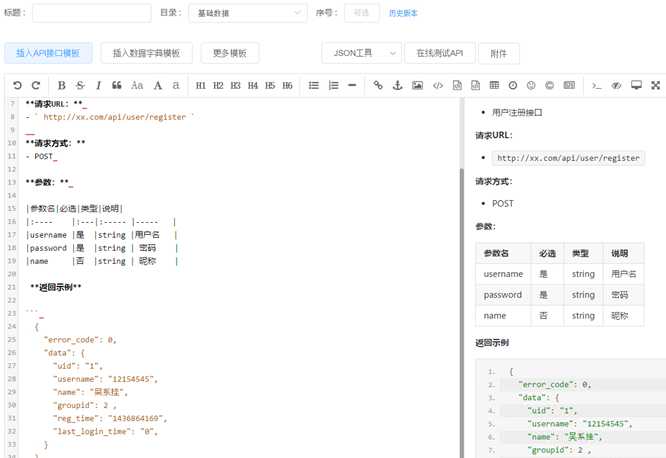Click the URL text on editor line 8
Image resolution: width=666 pixels, height=458 pixels.
pyautogui.click(x=114, y=117)
